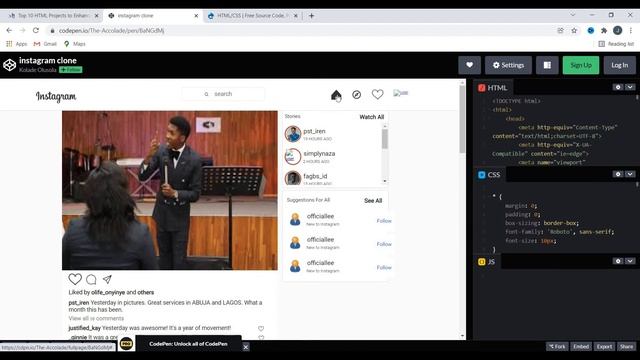Switch to HTML/CSS Free Source Code tab
This screenshot has height=360, width=640.
click(x=252, y=16)
